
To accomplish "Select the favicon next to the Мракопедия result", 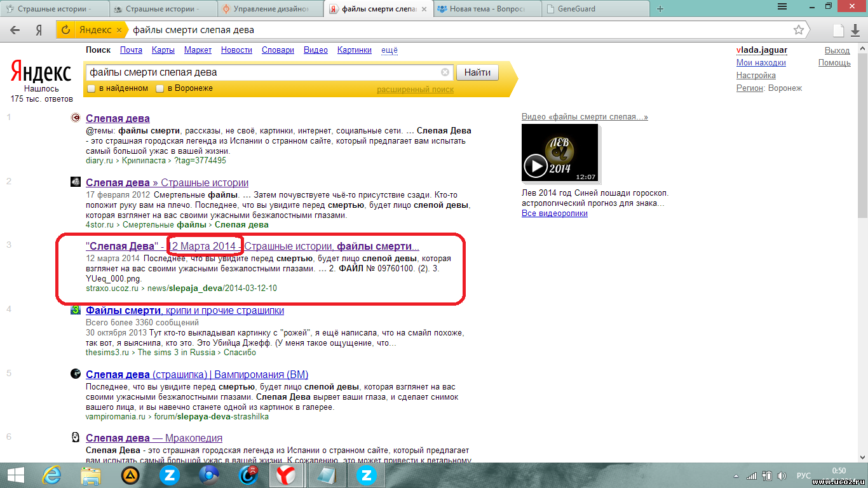I will (75, 437).
